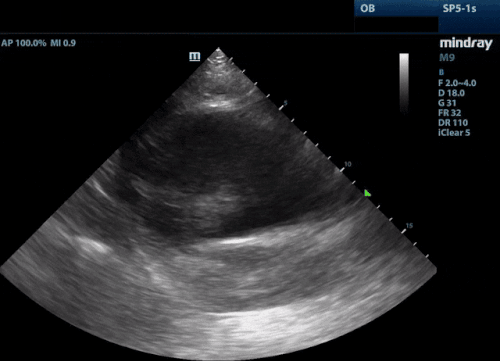
Task: Click the grayscale bar
Action: [x=404, y=83]
